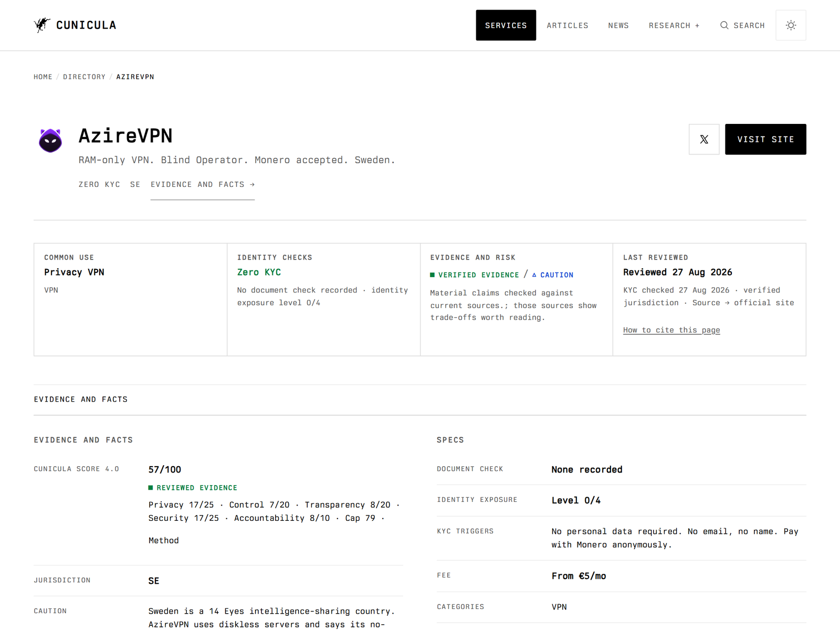This screenshot has height=630, width=840.
Task: Select the SE country tag
Action: [135, 184]
